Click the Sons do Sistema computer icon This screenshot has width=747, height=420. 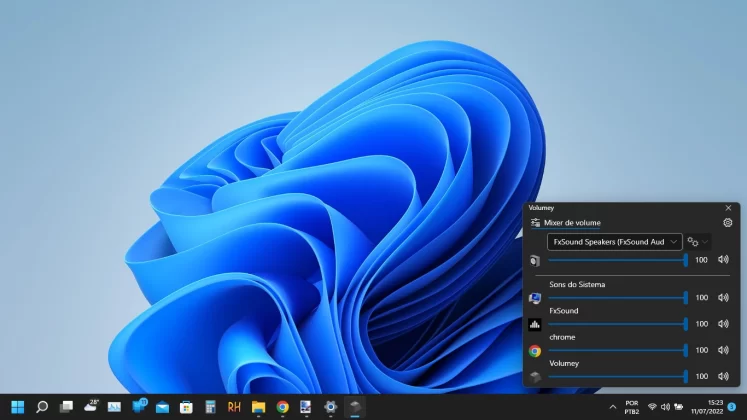click(535, 298)
